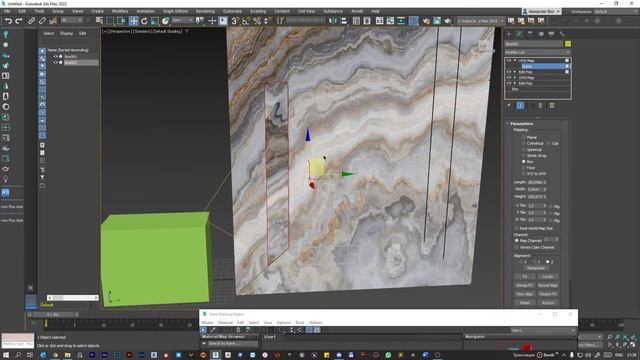Viewport: 640px width, 360px height.
Task: Open the Rendering menu
Action: [x=205, y=11]
